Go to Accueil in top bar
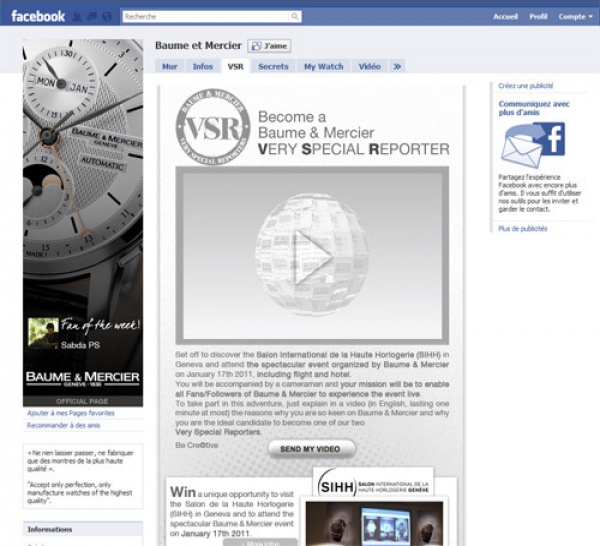The width and height of the screenshot is (600, 546). coord(505,16)
